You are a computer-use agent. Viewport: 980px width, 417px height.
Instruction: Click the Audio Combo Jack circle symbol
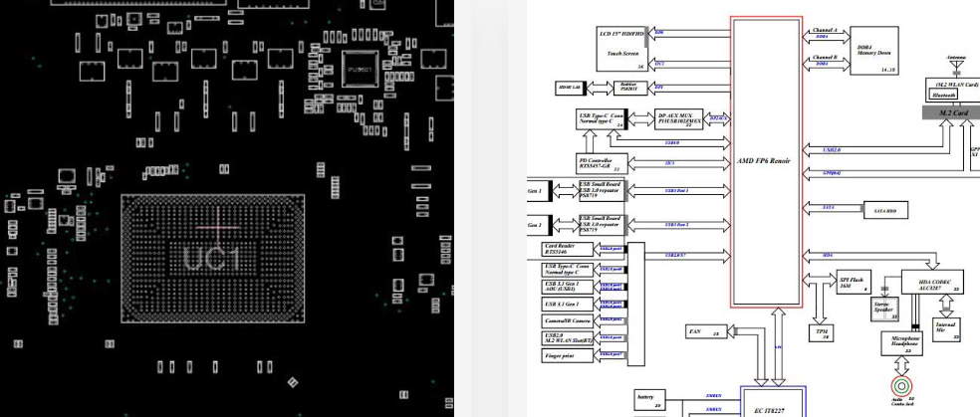pos(901,385)
